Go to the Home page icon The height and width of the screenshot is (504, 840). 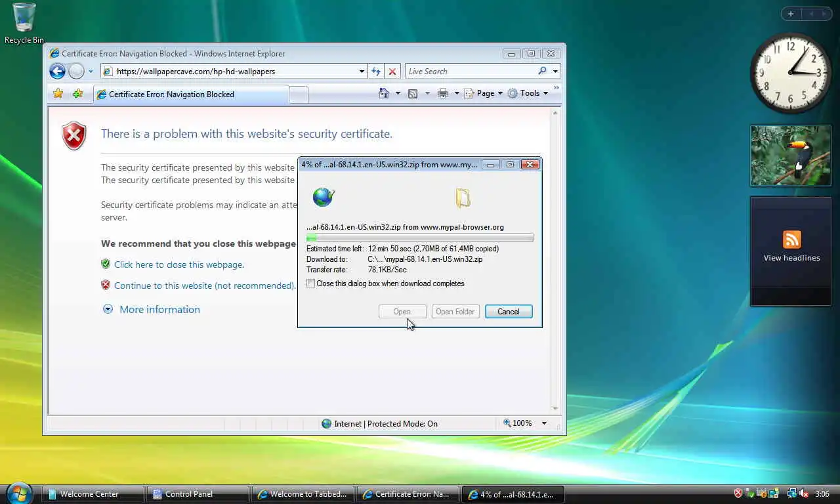(384, 93)
